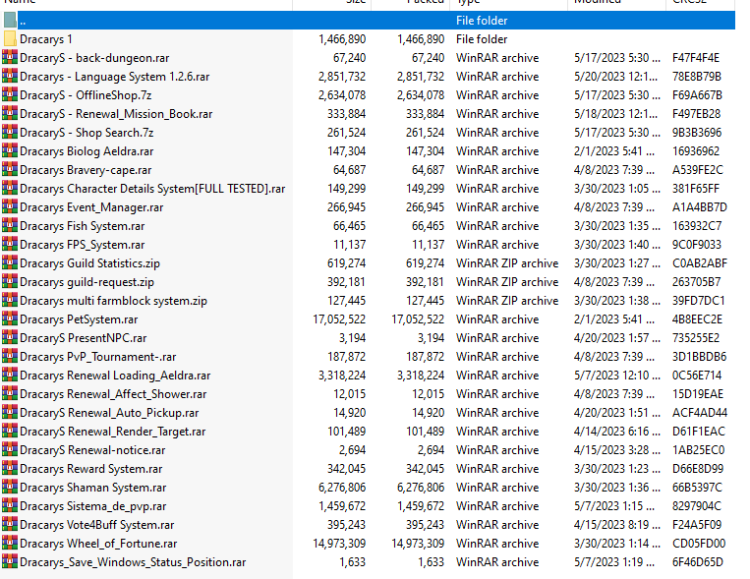Click size value 1,633 in Size column

(x=353, y=562)
